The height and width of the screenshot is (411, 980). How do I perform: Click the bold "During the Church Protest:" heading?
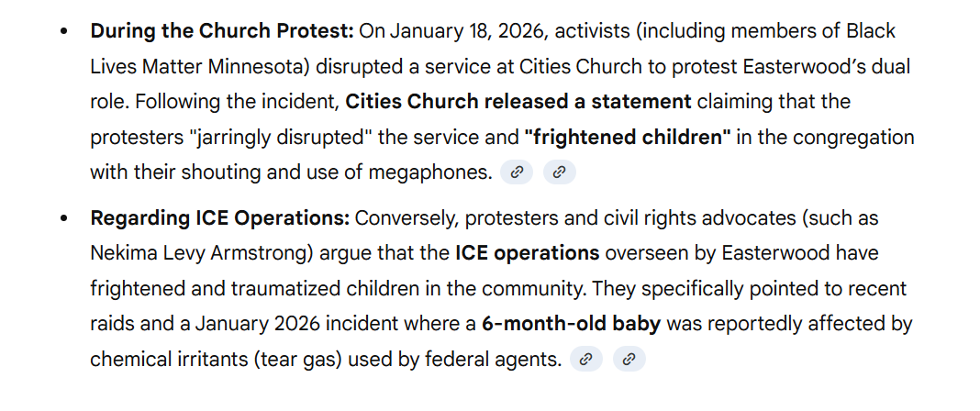coord(221,31)
